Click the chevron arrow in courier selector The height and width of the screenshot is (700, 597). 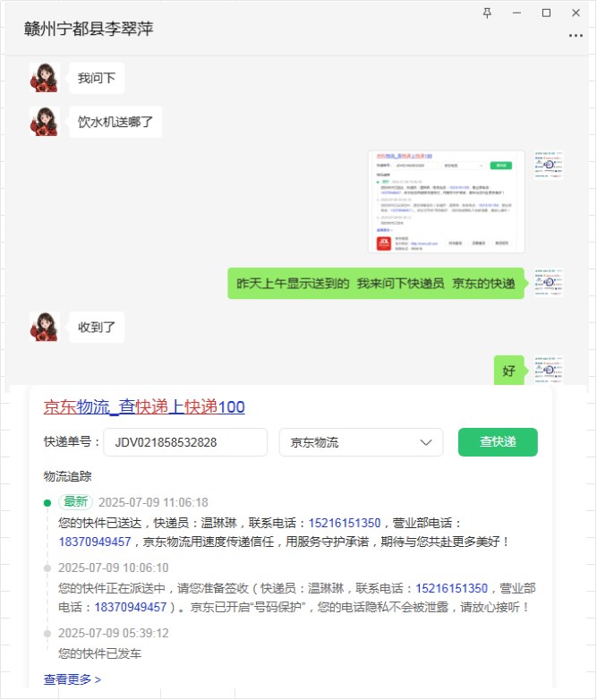426,442
